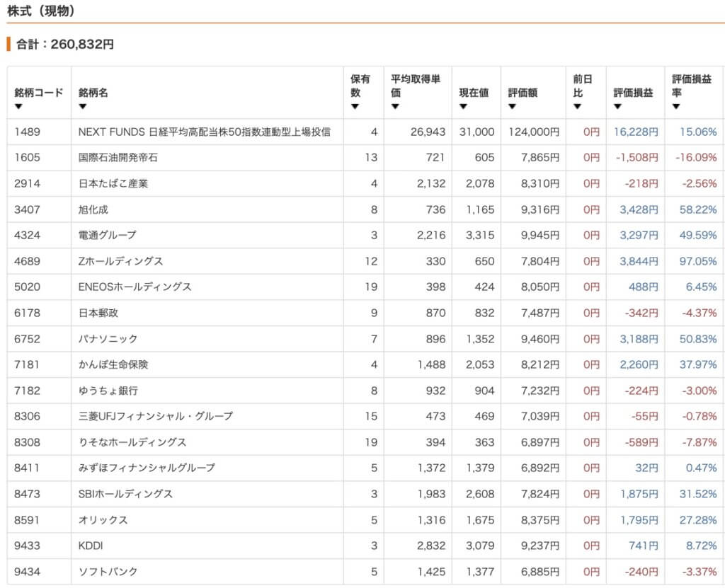
Task: Sort by 評価損益率 column arrow
Action: click(676, 107)
